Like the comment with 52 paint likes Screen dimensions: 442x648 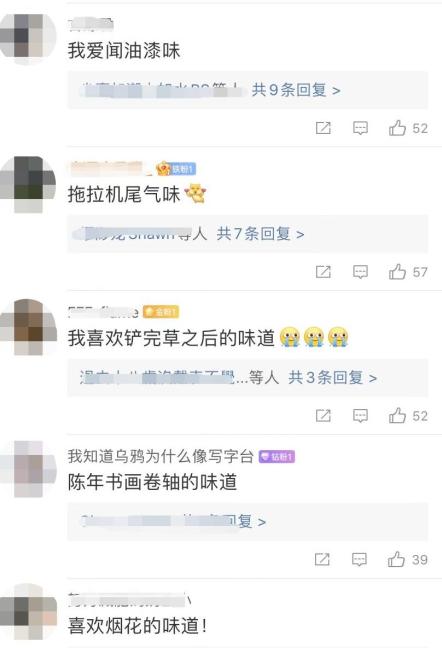coord(397,128)
